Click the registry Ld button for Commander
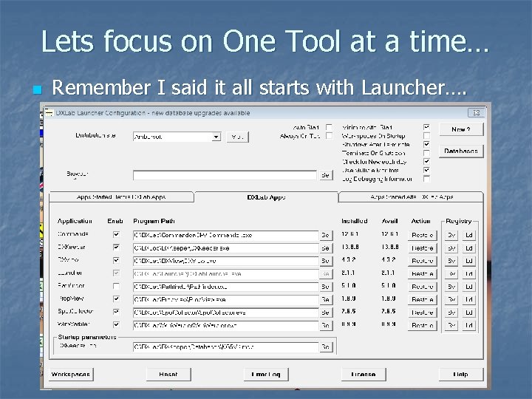This screenshot has width=532, height=399. click(469, 235)
